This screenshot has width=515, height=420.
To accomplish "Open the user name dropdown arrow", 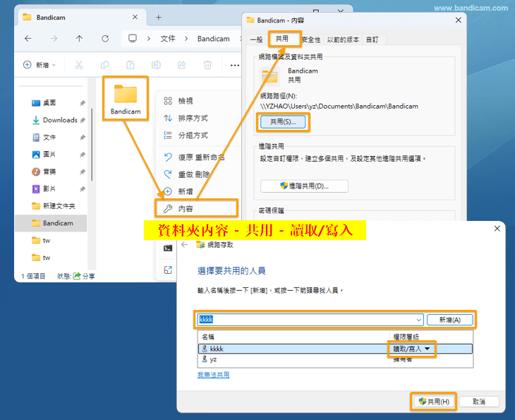I will (419, 320).
